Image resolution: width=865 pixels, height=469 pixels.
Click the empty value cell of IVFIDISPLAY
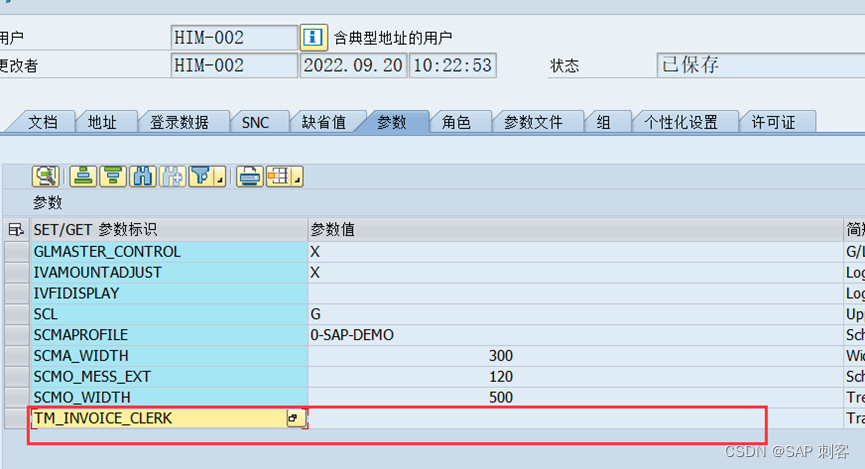575,294
